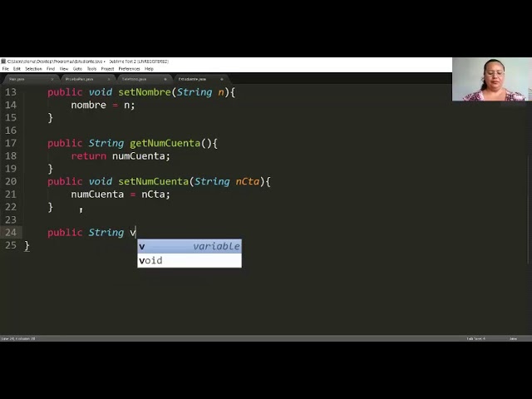Open the Goto menu
The height and width of the screenshot is (399, 532).
(x=77, y=69)
